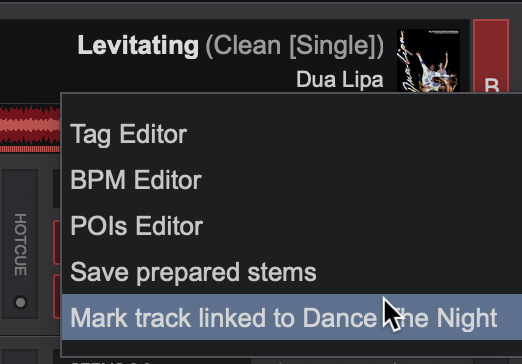Click the light red waveform stripe
The image size is (522, 364).
[30, 127]
